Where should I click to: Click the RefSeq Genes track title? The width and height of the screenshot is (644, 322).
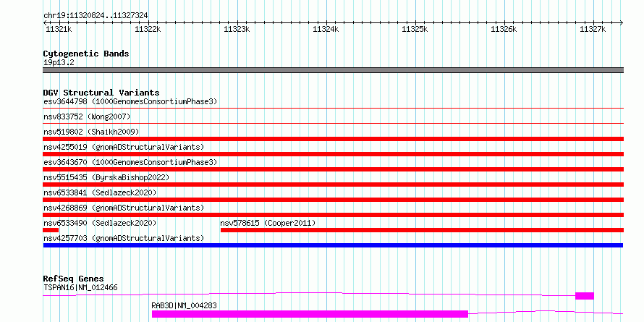click(74, 279)
